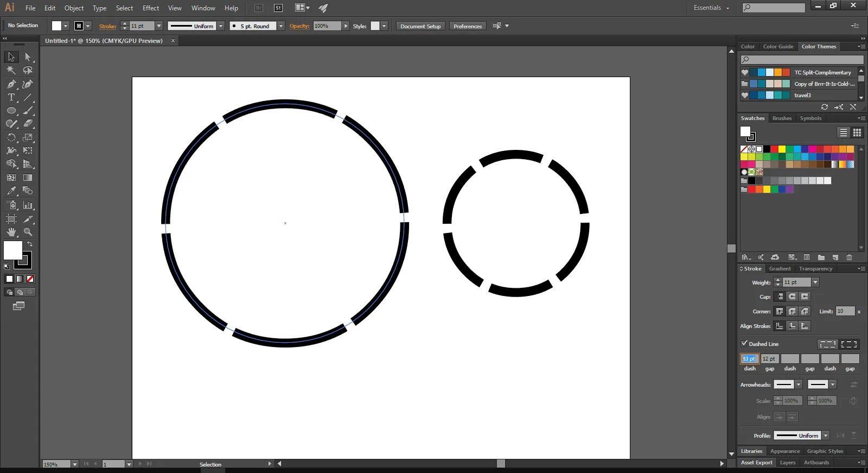Set projecting cap for stroke
This screenshot has width=868, height=473.
tap(805, 297)
